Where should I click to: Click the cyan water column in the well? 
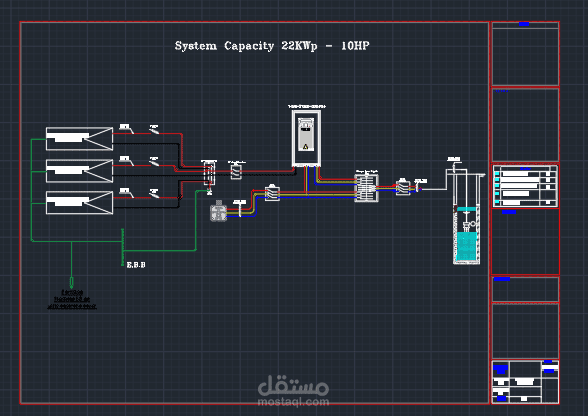(466, 247)
